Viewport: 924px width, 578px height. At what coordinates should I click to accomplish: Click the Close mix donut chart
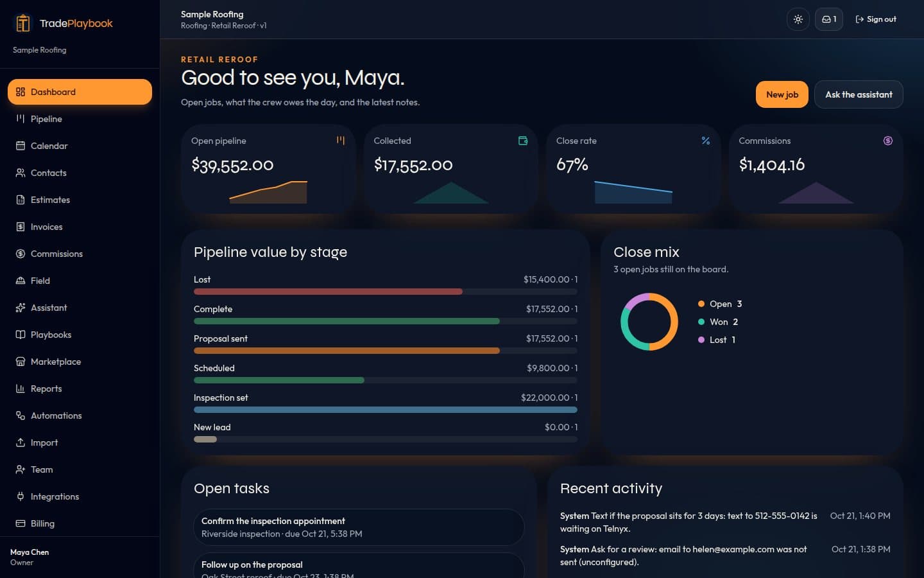tap(649, 322)
